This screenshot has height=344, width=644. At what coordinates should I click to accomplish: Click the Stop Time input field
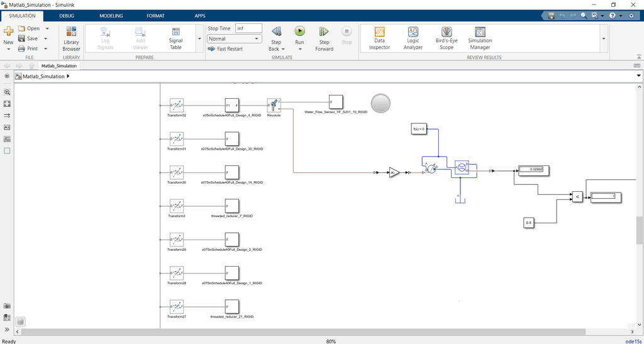(248, 28)
